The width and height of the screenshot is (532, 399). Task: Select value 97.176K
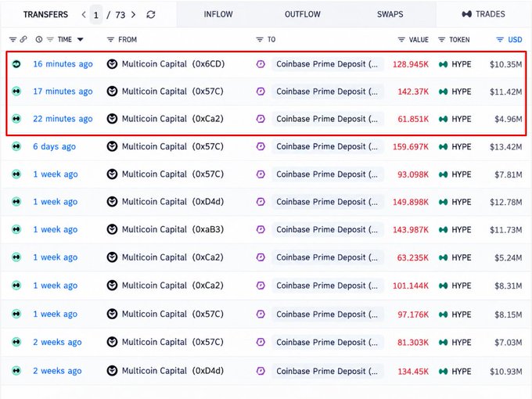pos(413,315)
